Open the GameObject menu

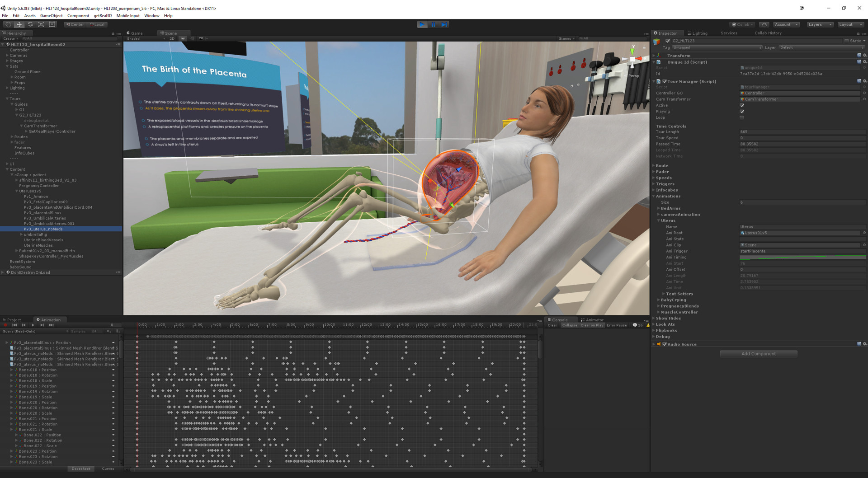pyautogui.click(x=51, y=15)
